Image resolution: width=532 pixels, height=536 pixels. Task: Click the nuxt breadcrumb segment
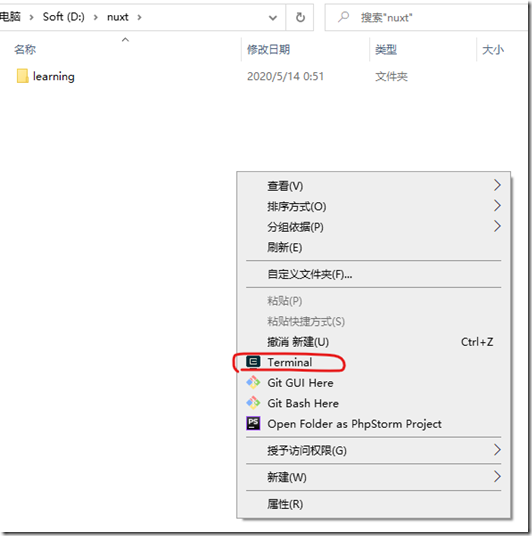point(118,17)
